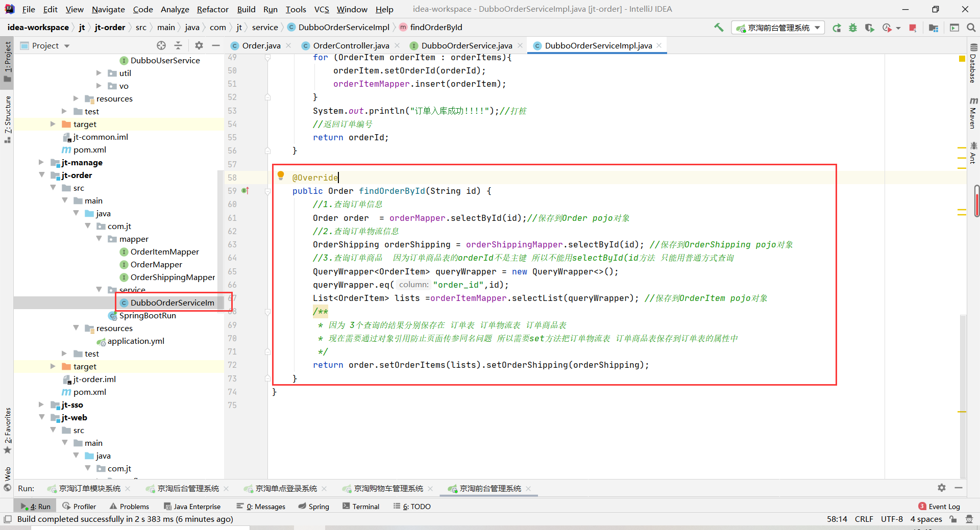
Task: Click the UTF-8 encoding status
Action: 892,519
